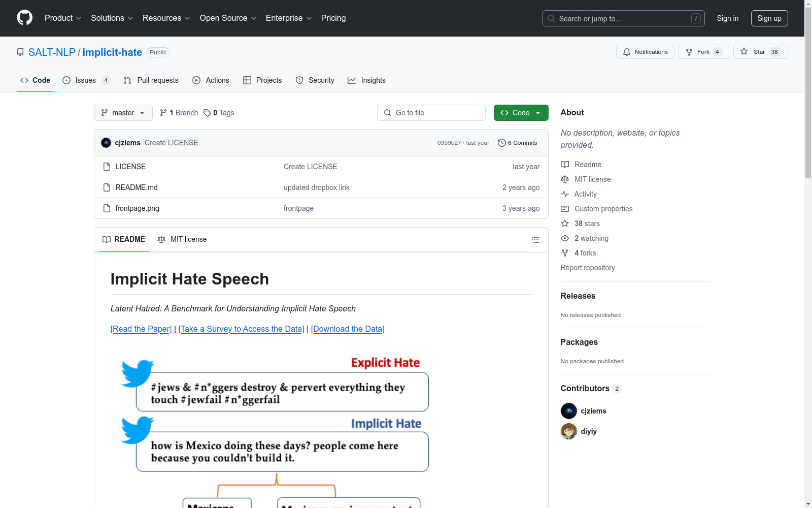The image size is (812, 508).
Task: Select the MIT license tab in file viewer
Action: point(182,239)
